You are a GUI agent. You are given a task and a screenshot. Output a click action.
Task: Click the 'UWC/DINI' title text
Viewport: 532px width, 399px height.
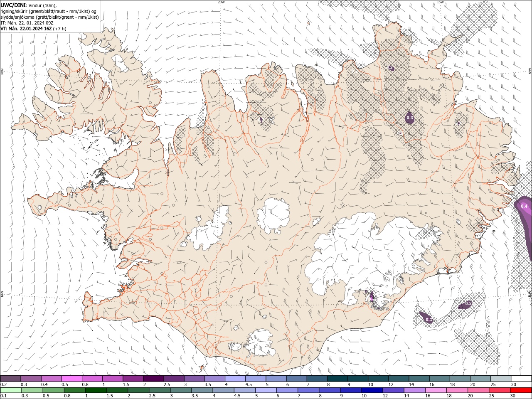(12, 5)
